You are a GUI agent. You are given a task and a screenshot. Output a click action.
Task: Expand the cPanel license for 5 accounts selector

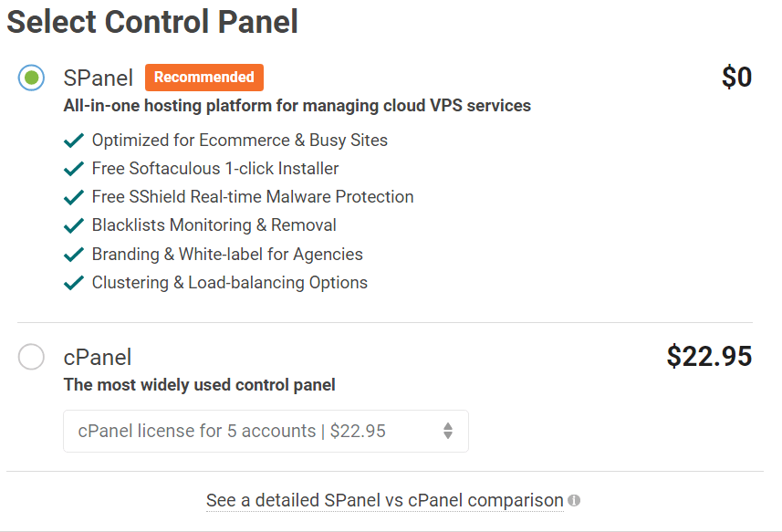(265, 431)
